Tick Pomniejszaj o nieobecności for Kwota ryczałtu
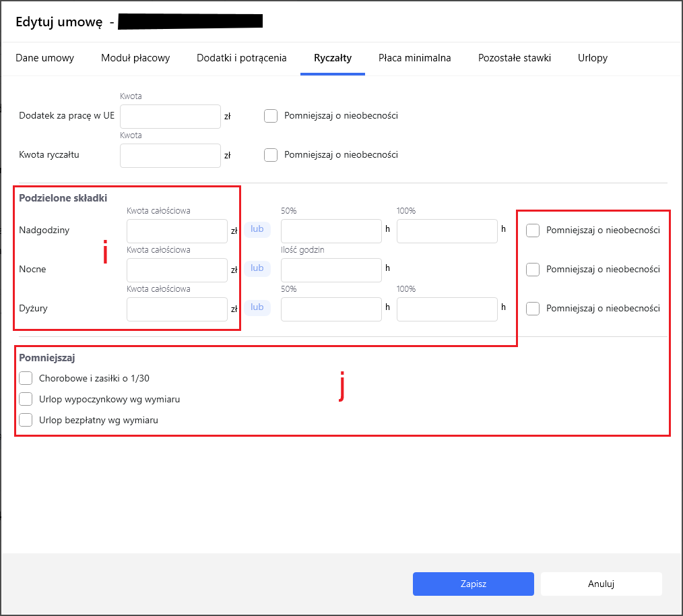The height and width of the screenshot is (616, 683). click(x=271, y=155)
